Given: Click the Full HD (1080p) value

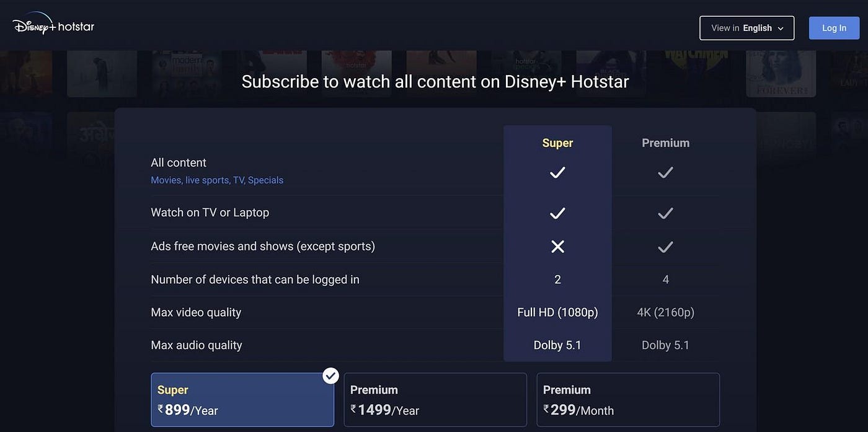Looking at the screenshot, I should [x=557, y=312].
